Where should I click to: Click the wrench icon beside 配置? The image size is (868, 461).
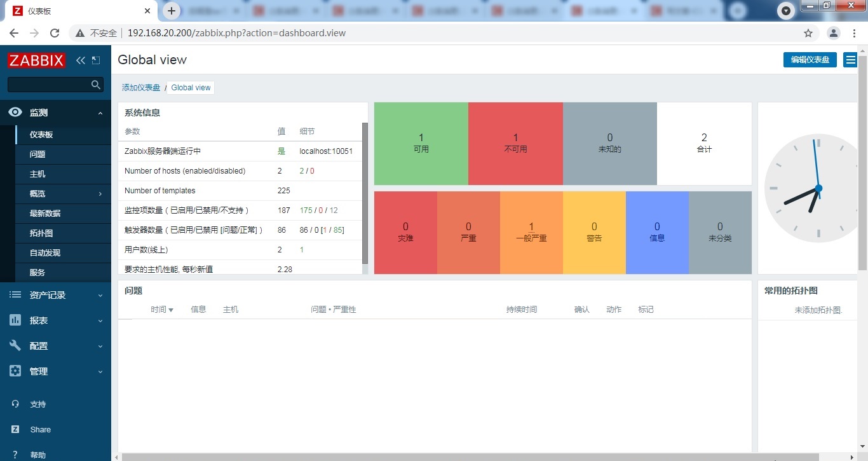click(x=15, y=346)
